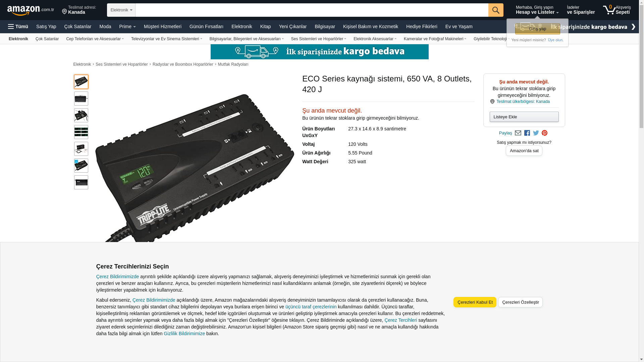Share product on Pinterest icon
The width and height of the screenshot is (644, 362).
[544, 133]
